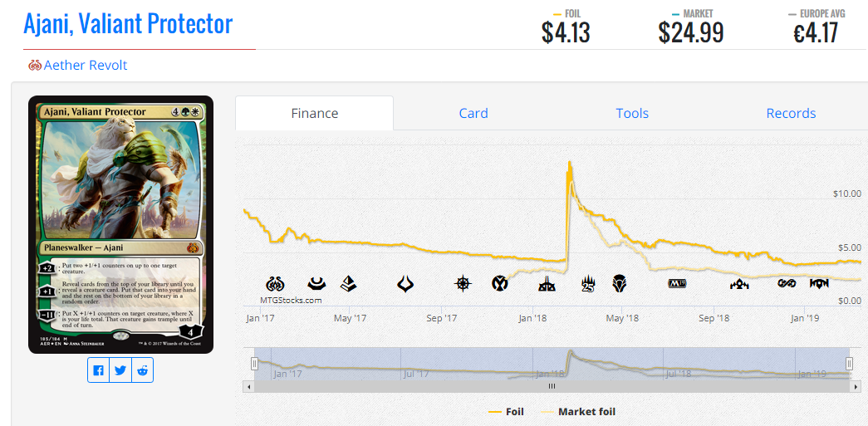Share card on Reddit
This screenshot has width=868, height=426.
[x=142, y=370]
